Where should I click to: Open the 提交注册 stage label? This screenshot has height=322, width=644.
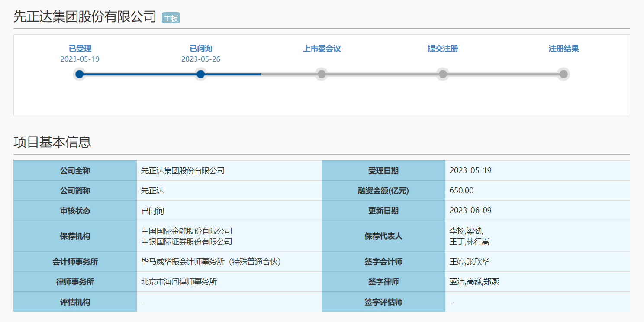pos(442,49)
